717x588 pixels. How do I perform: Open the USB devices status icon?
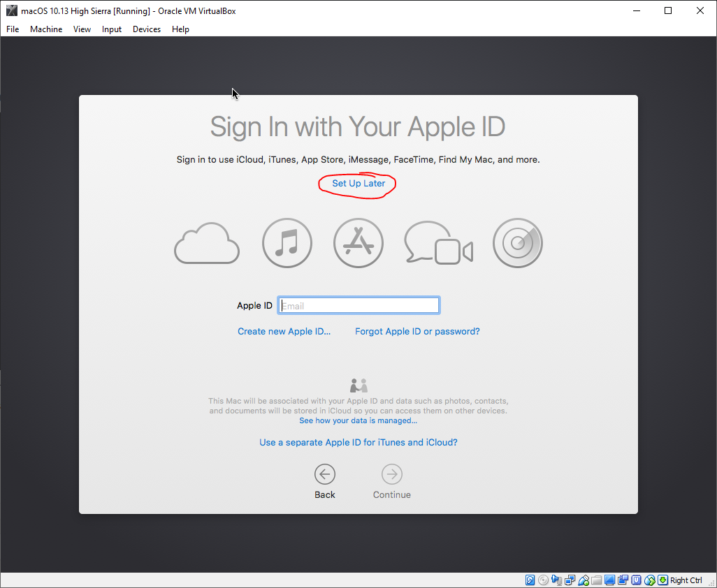pyautogui.click(x=583, y=580)
